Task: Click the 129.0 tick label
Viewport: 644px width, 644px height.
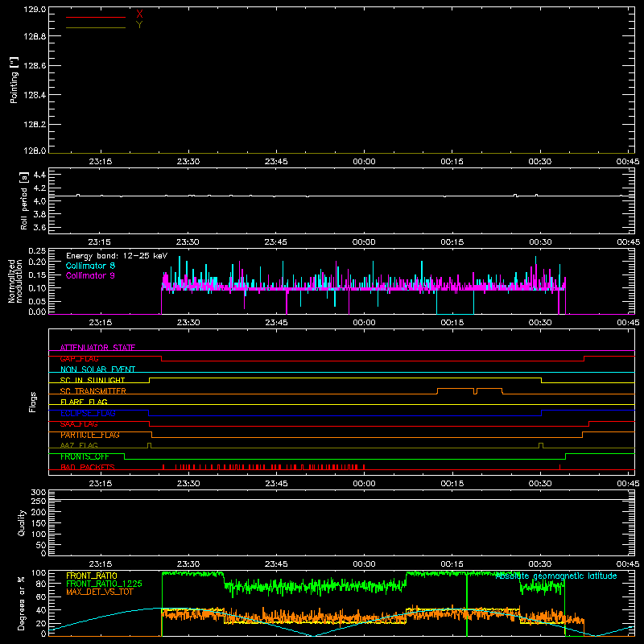Action: 35,10
